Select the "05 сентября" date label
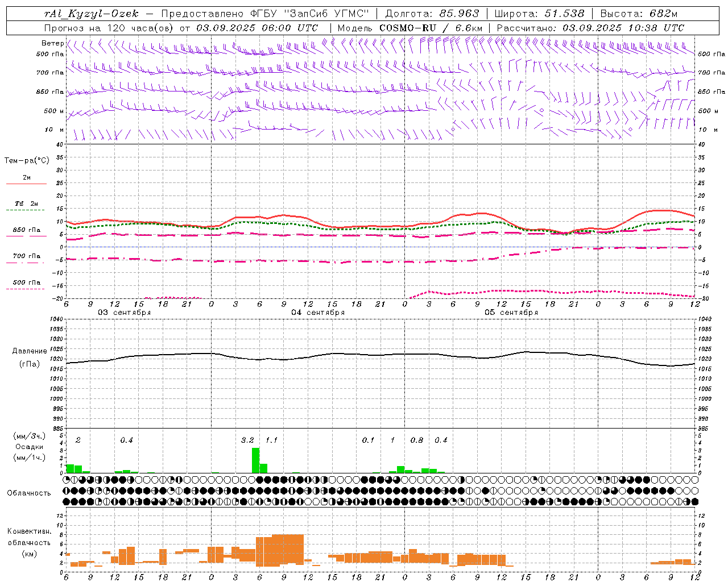The height and width of the screenshot is (582, 728). pyautogui.click(x=511, y=313)
